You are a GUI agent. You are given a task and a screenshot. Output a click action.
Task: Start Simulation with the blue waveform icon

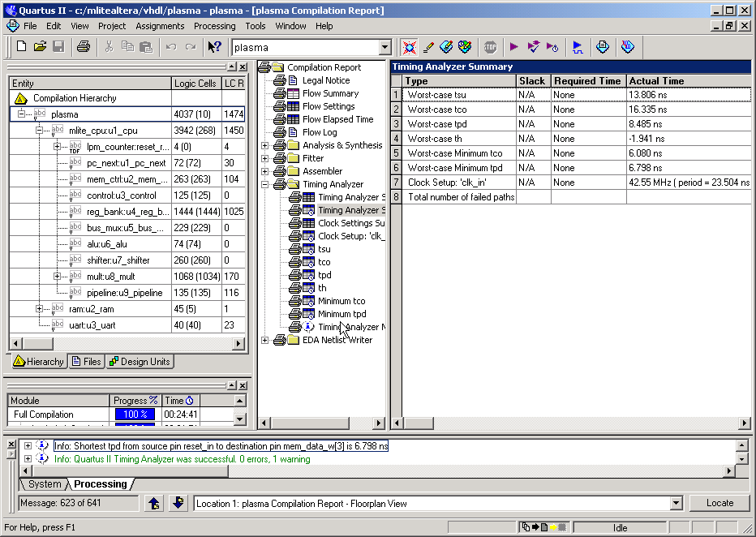(577, 47)
